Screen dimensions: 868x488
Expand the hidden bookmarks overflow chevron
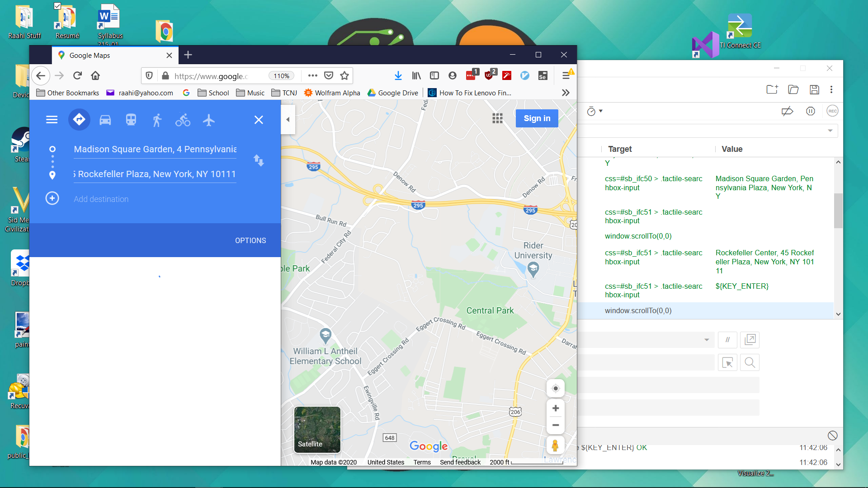(x=566, y=93)
